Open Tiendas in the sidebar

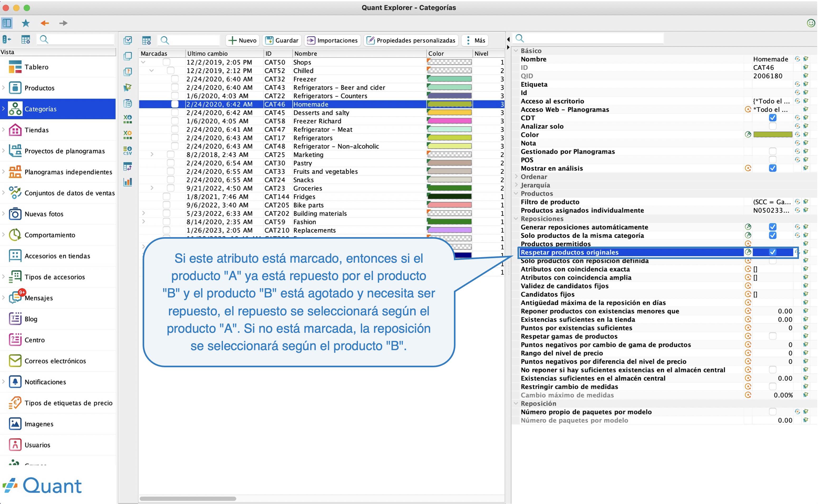58,130
